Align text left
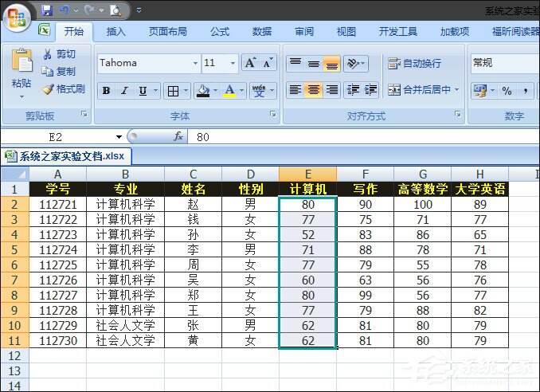Image resolution: width=540 pixels, height=392 pixels. (295, 90)
